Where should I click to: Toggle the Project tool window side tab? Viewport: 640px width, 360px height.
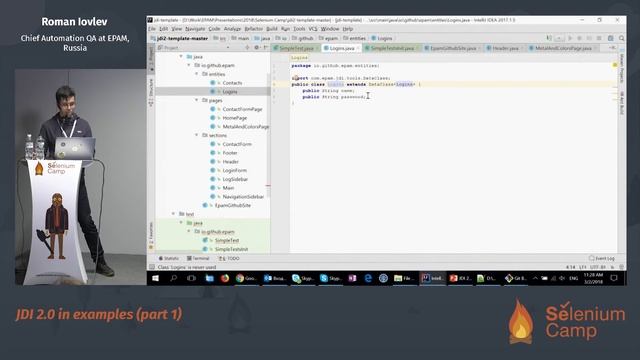[151, 59]
